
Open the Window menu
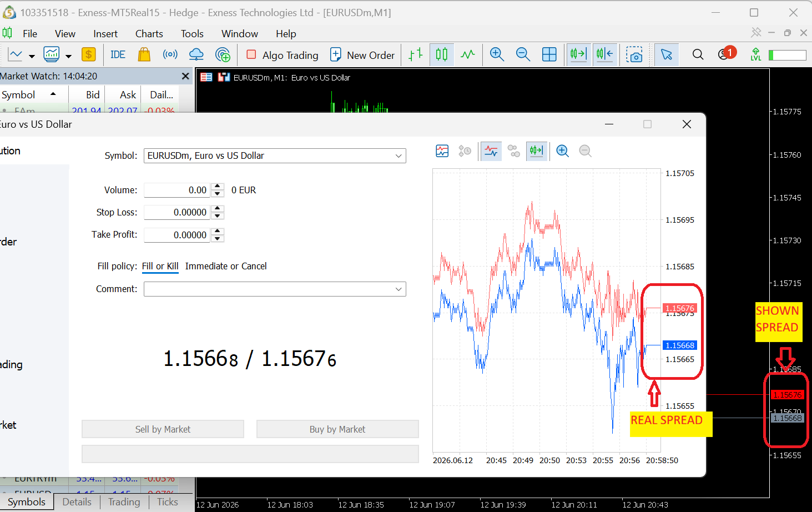click(x=240, y=34)
